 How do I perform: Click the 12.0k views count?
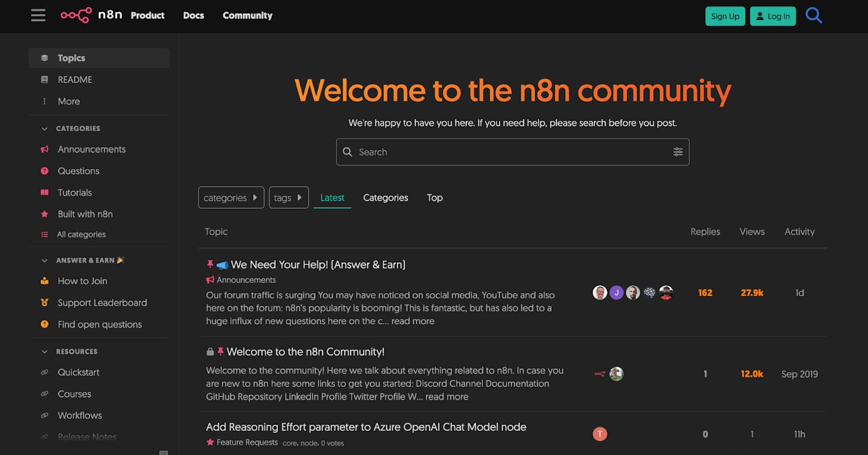pos(752,374)
